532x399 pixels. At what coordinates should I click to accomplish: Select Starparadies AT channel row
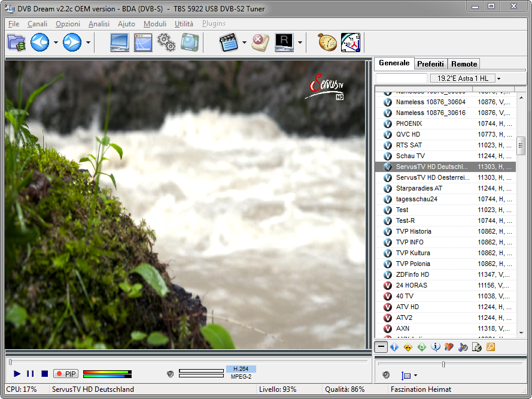point(445,189)
